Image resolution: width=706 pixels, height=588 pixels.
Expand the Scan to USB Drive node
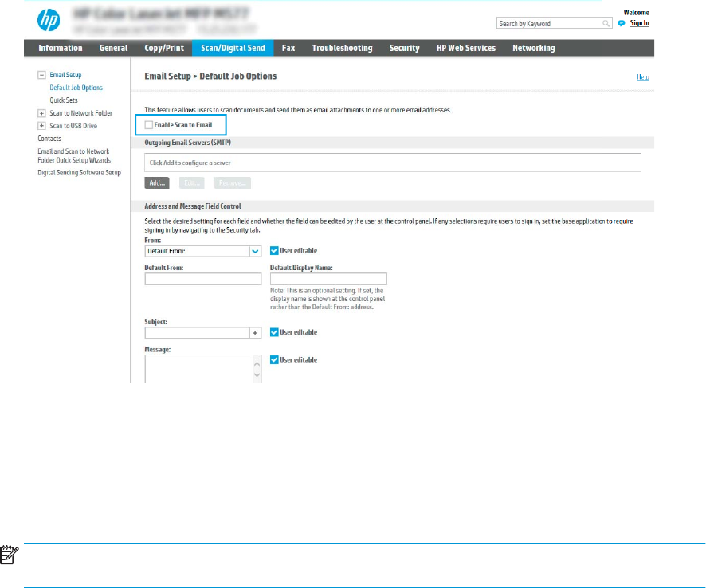[41, 126]
